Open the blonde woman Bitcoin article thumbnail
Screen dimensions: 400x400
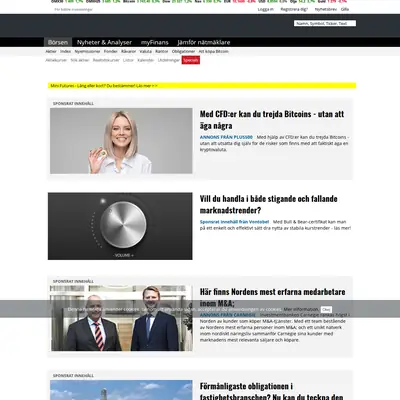(x=121, y=141)
